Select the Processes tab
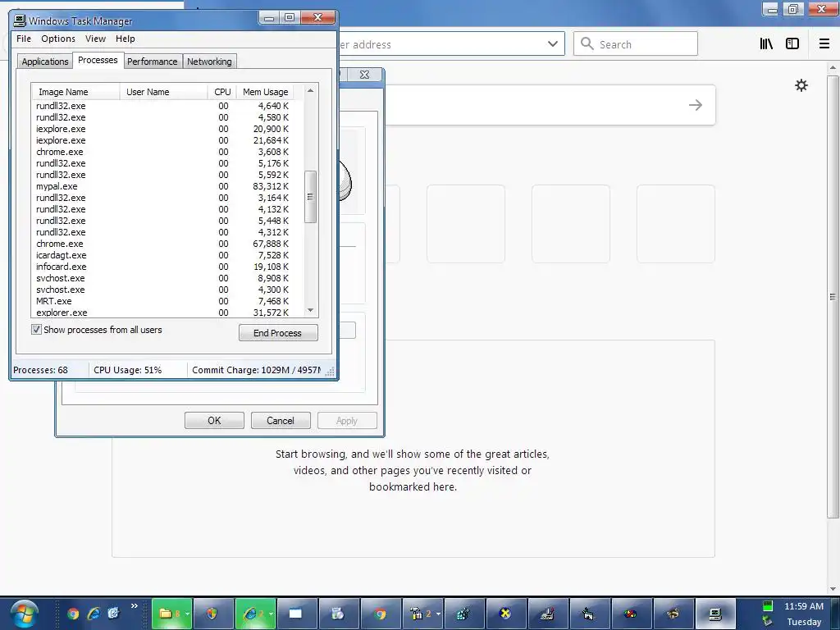The image size is (840, 630). click(98, 60)
